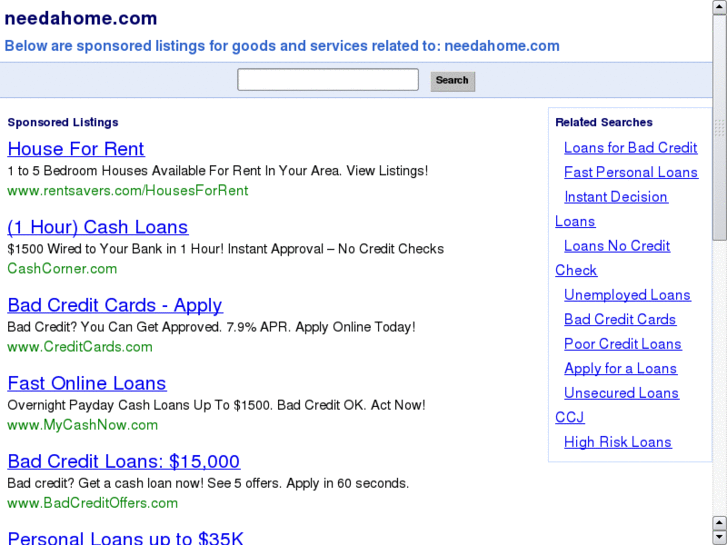This screenshot has height=545, width=727.
Task: Click 'Bad credit? Get a cash loan now!' text
Action: tap(208, 483)
